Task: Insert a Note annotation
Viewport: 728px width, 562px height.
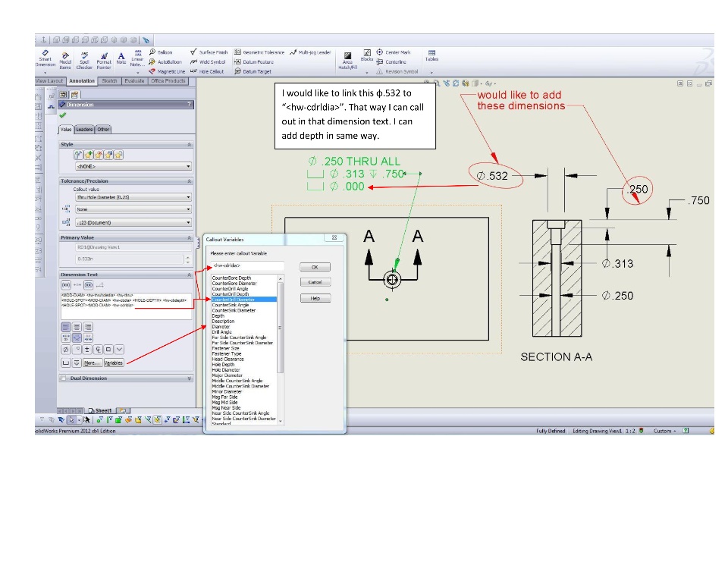Action: pos(121,58)
